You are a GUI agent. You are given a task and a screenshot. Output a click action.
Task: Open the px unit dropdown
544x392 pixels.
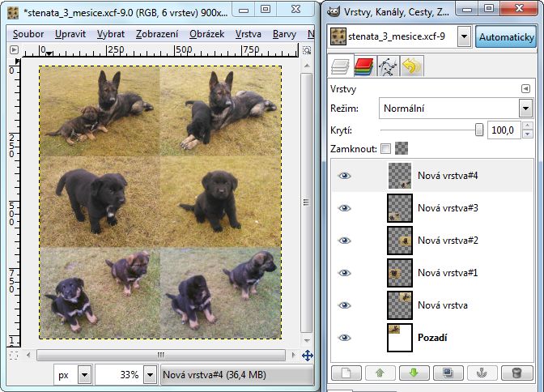click(84, 375)
